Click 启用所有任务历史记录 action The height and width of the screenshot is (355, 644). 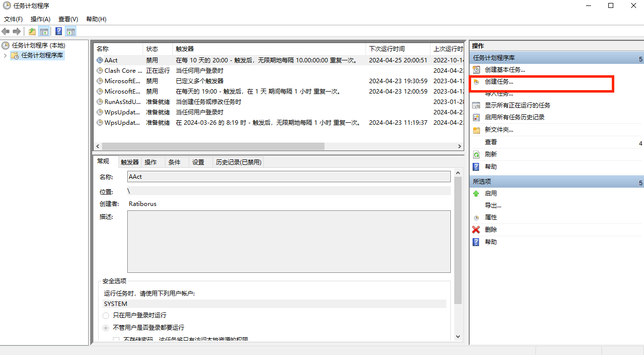514,117
